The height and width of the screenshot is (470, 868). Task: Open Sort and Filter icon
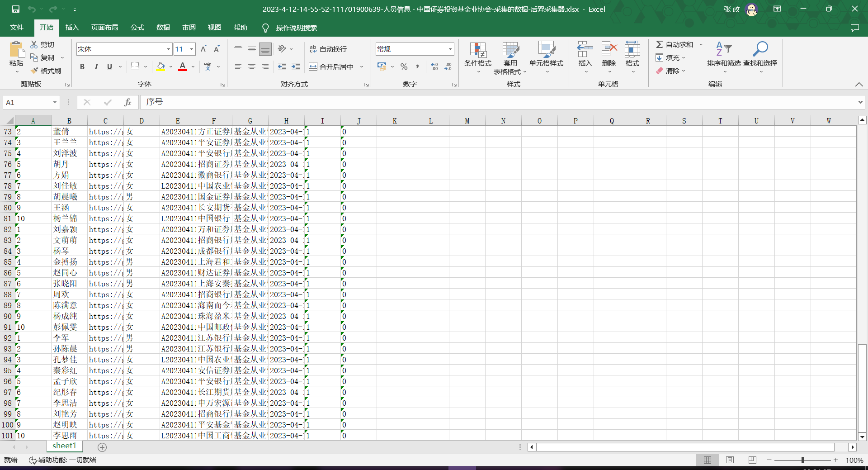click(x=724, y=48)
